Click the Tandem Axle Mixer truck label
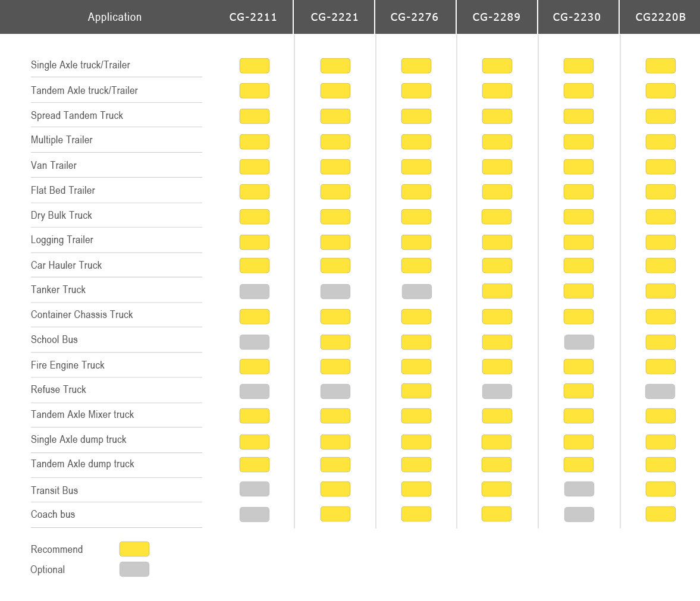 point(82,415)
